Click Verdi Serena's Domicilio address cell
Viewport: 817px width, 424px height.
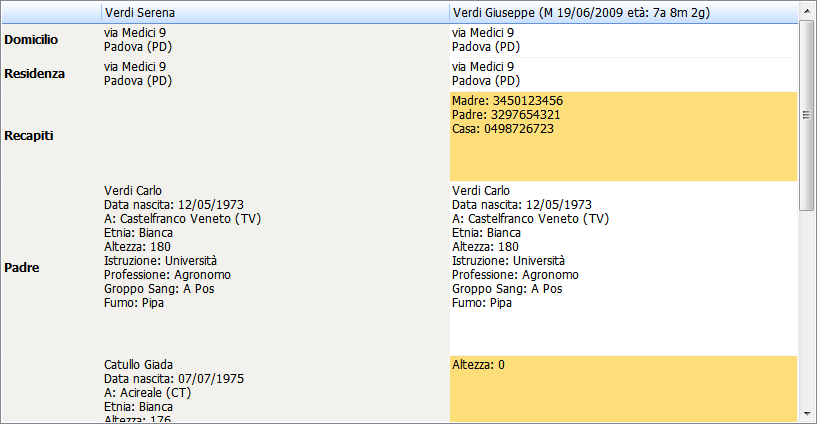coord(275,40)
